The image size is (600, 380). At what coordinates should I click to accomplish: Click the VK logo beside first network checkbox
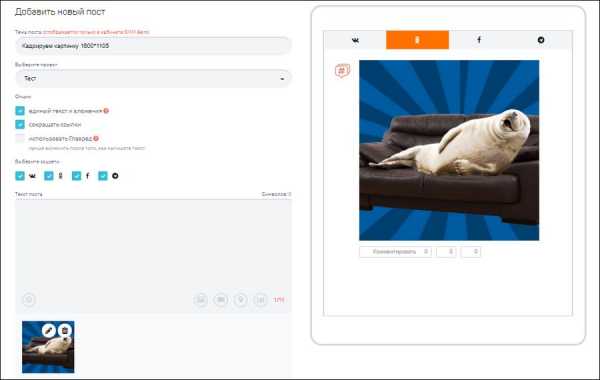pos(33,176)
